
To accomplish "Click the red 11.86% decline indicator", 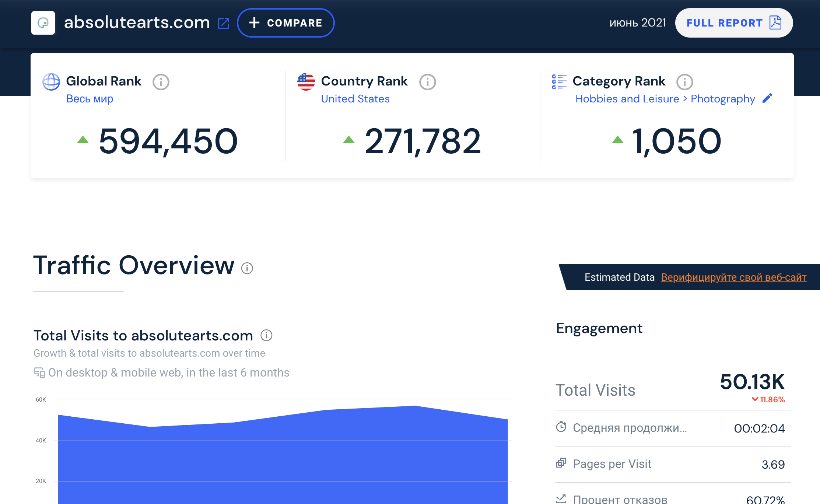I will click(x=768, y=400).
